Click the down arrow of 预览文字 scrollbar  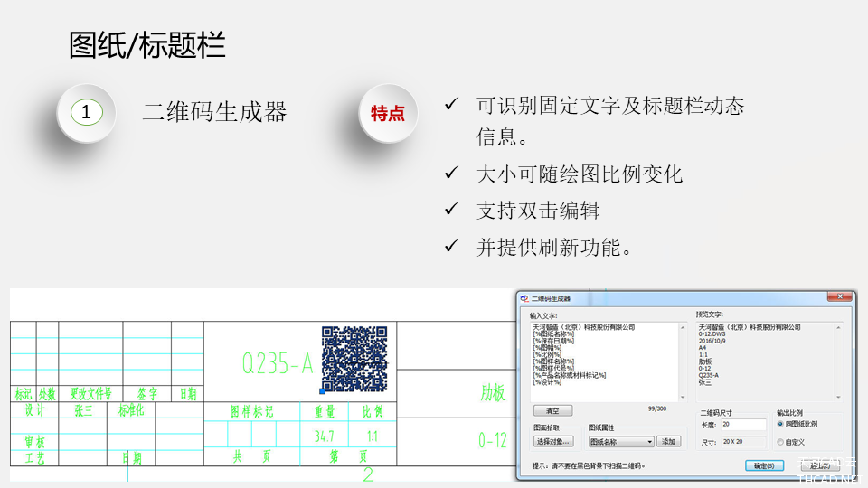(839, 398)
